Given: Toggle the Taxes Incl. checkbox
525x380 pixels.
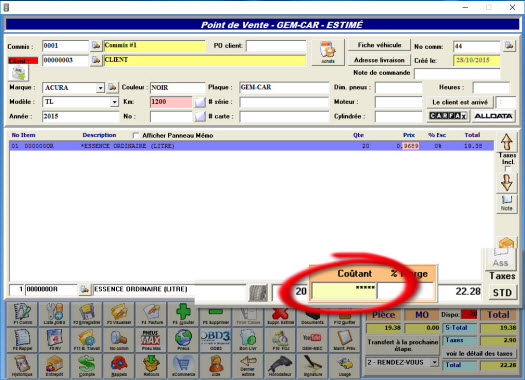Looking at the screenshot, I should coord(508,169).
